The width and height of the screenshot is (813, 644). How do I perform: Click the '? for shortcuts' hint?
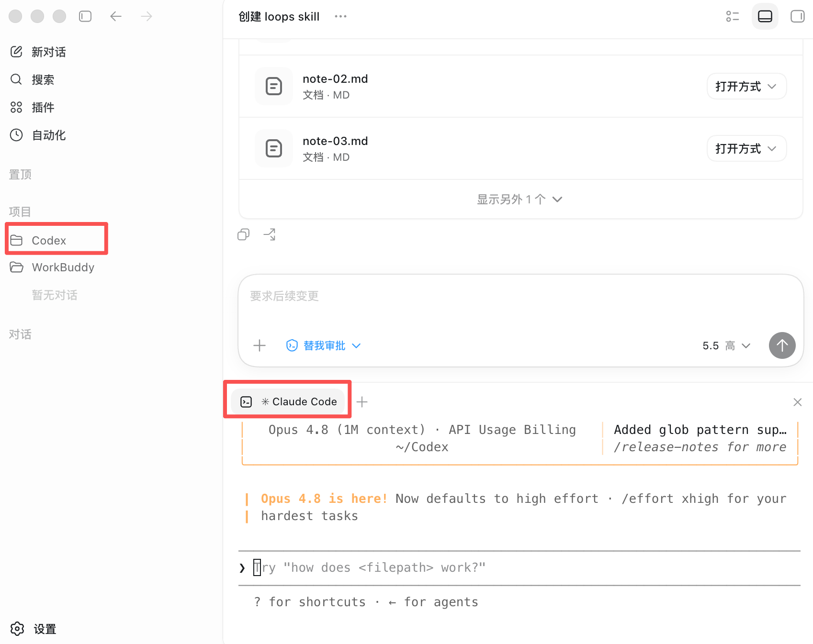coord(310,602)
